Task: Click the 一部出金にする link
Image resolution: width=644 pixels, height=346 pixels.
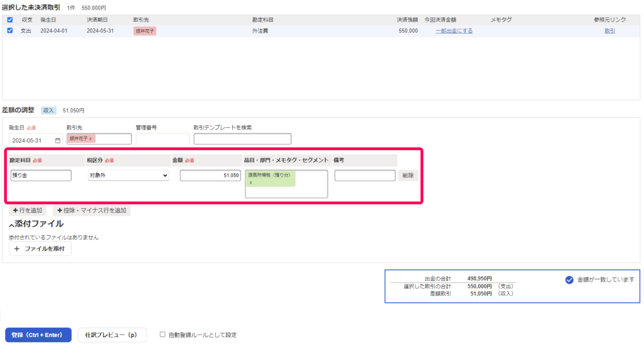Action: [x=454, y=31]
